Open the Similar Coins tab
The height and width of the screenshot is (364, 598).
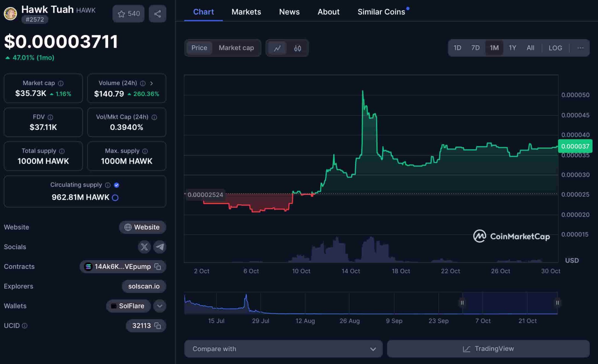tap(380, 12)
